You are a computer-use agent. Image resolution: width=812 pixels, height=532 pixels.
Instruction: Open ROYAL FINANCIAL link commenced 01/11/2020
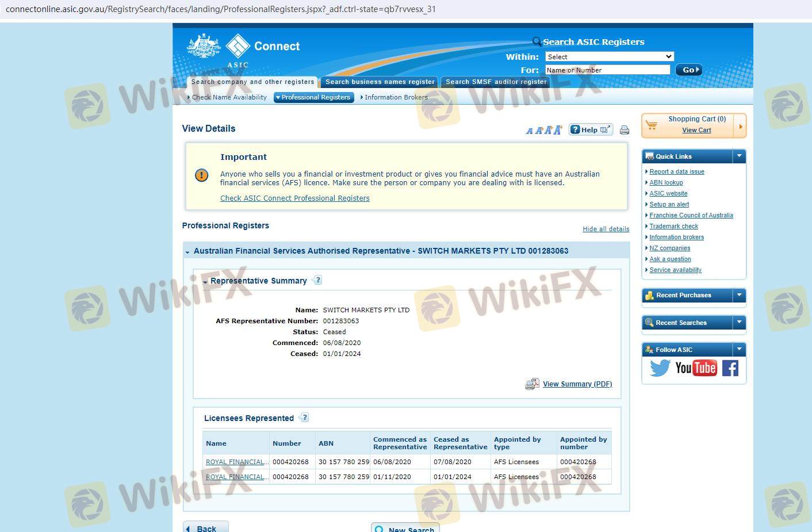pos(237,477)
